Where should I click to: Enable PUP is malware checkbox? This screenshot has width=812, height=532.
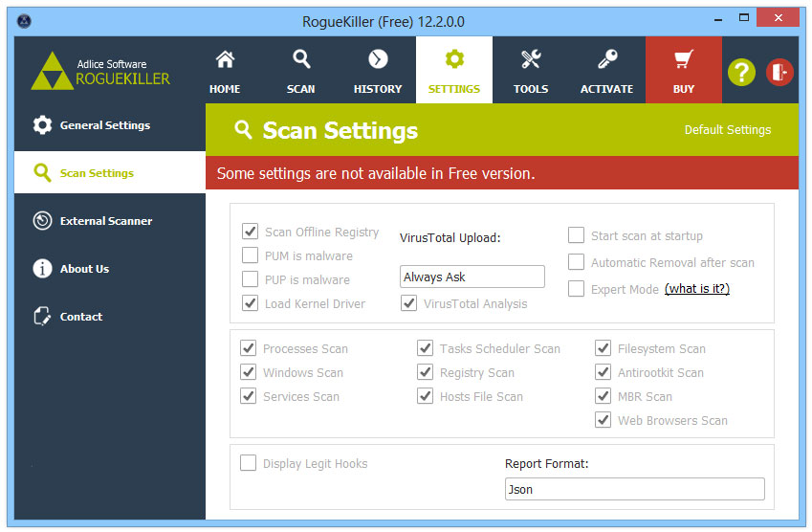click(251, 278)
